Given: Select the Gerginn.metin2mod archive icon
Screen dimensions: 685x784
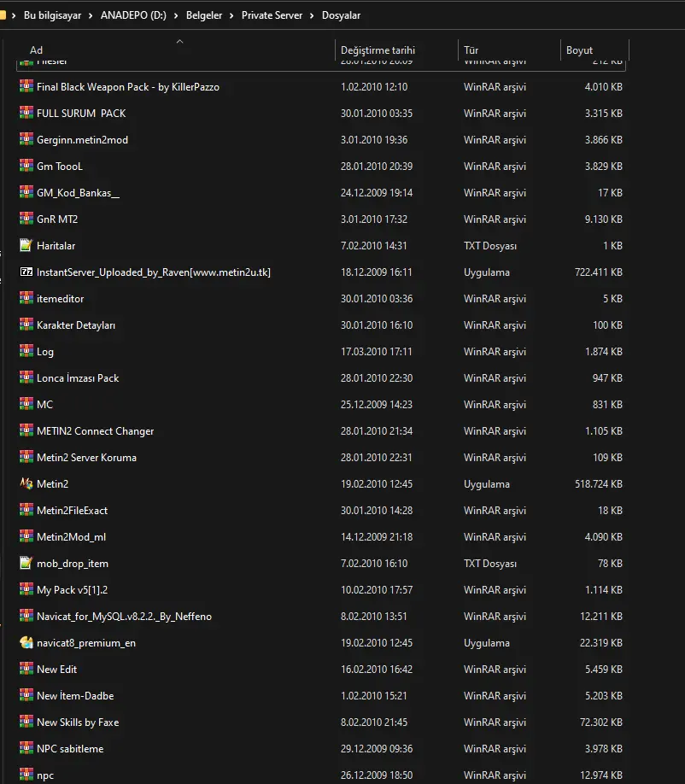Looking at the screenshot, I should [26, 139].
